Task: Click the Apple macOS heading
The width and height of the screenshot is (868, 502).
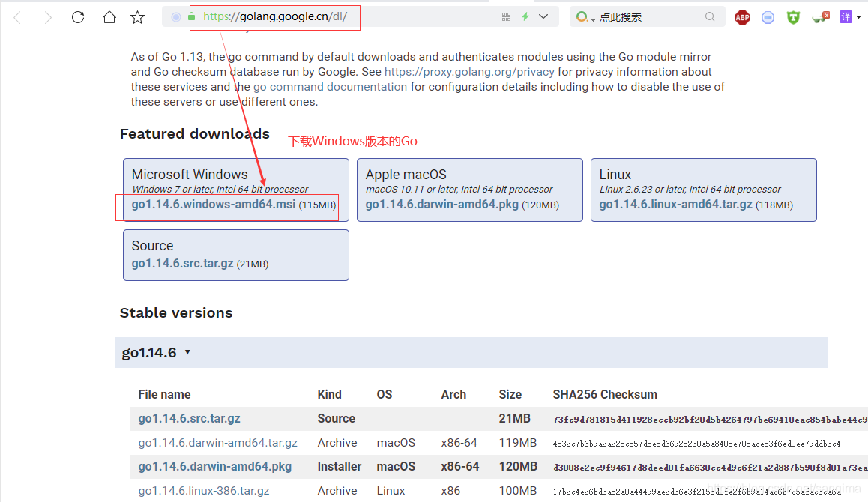Action: (x=406, y=175)
